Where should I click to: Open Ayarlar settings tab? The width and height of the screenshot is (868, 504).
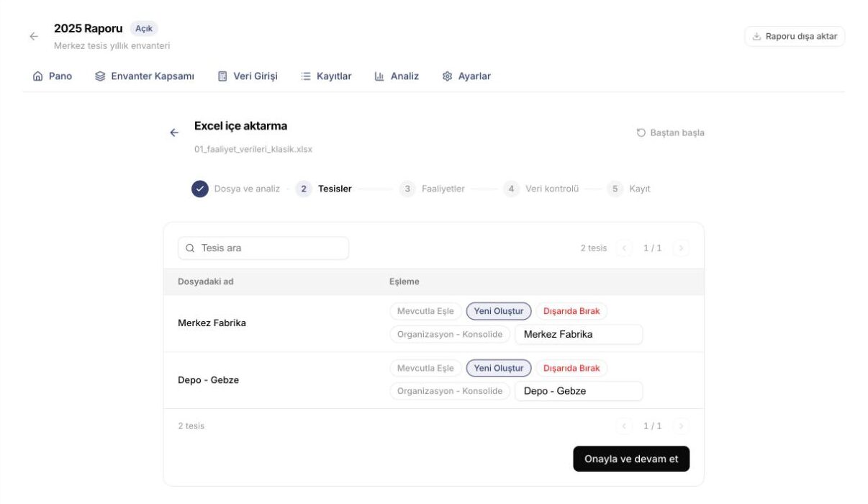[466, 76]
